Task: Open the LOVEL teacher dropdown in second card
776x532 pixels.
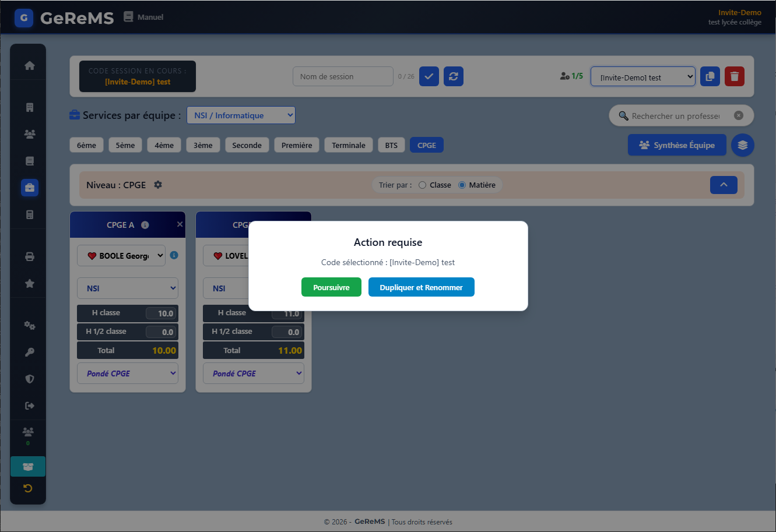Action: pyautogui.click(x=226, y=256)
